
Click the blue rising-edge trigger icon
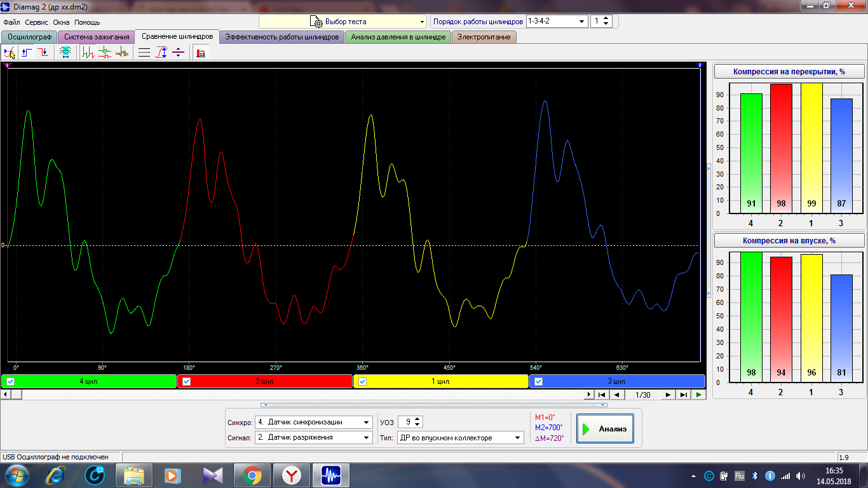27,53
